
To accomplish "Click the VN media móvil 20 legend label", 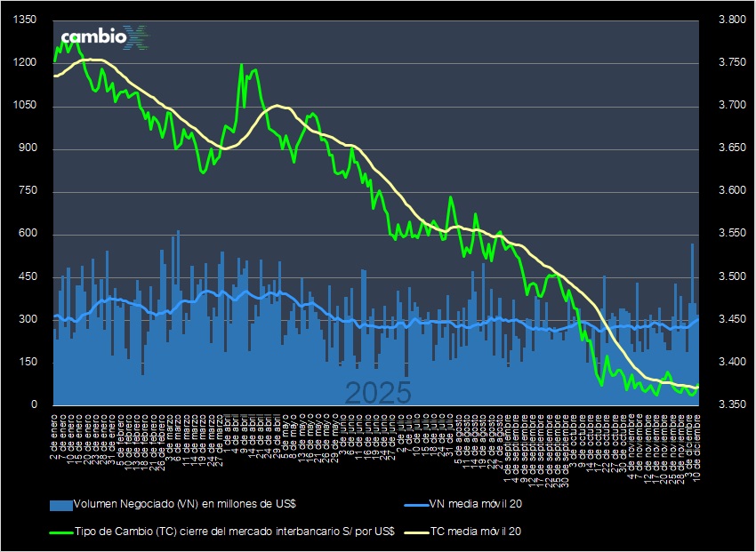I will [462, 502].
